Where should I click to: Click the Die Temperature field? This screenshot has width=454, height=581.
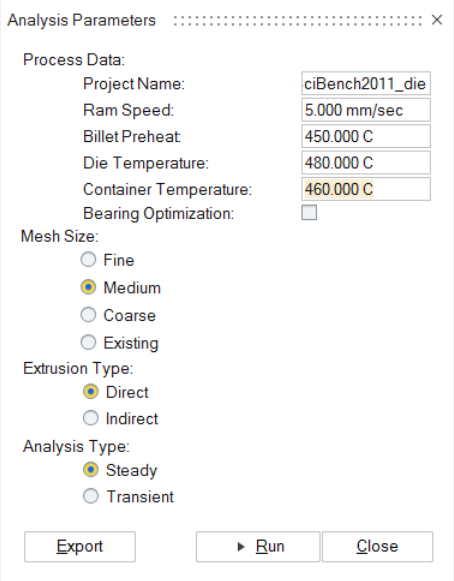(366, 163)
